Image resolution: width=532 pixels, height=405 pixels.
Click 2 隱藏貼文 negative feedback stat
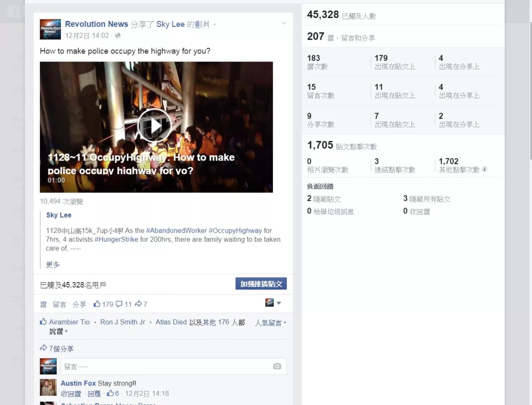pyautogui.click(x=324, y=199)
